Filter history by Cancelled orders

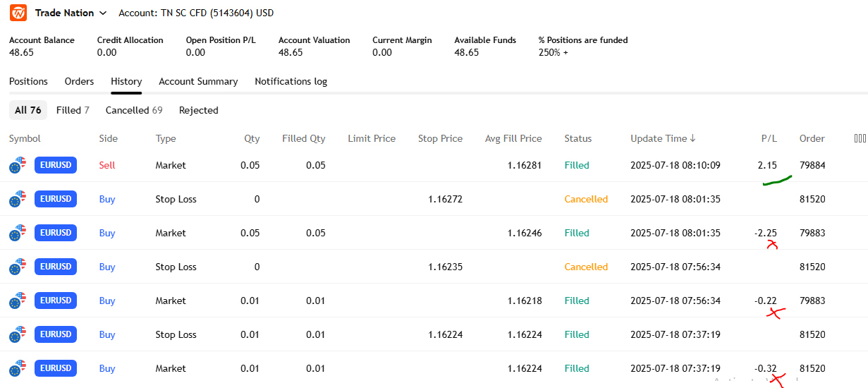(134, 110)
